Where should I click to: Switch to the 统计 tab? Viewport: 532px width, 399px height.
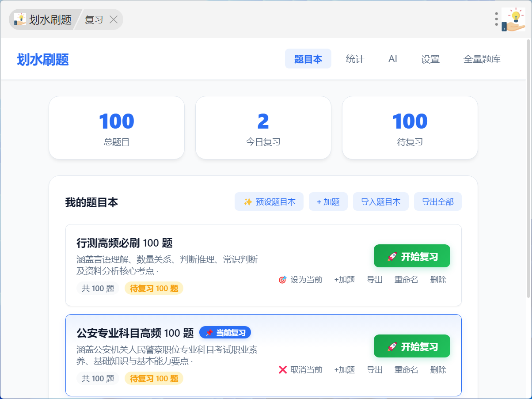coord(355,59)
